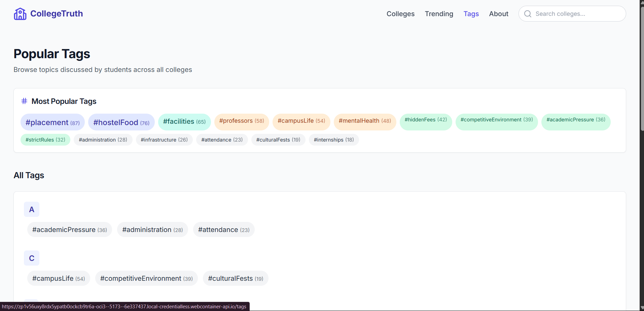Click the CollegeTruth building logo icon

[20, 14]
